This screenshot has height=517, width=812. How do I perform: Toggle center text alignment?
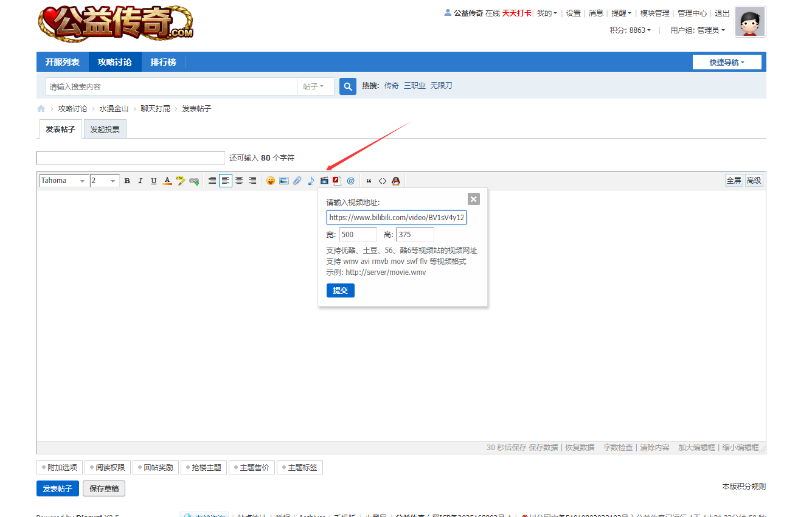coord(238,180)
